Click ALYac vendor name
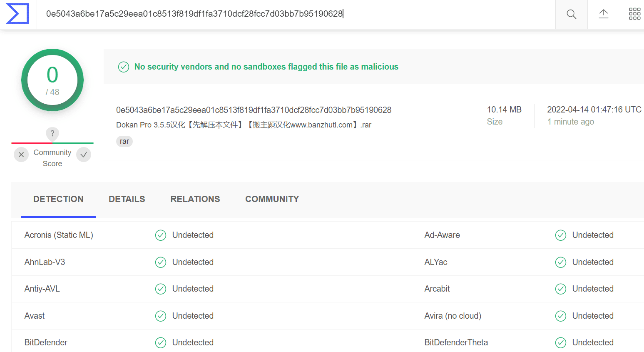Viewport: 644px width, 352px height. click(x=436, y=262)
